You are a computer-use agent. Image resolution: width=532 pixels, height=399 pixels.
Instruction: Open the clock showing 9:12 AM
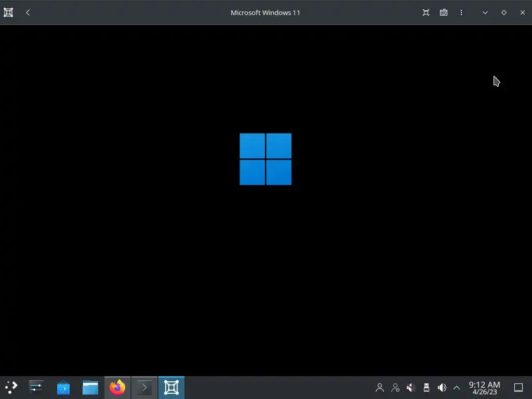click(485, 388)
